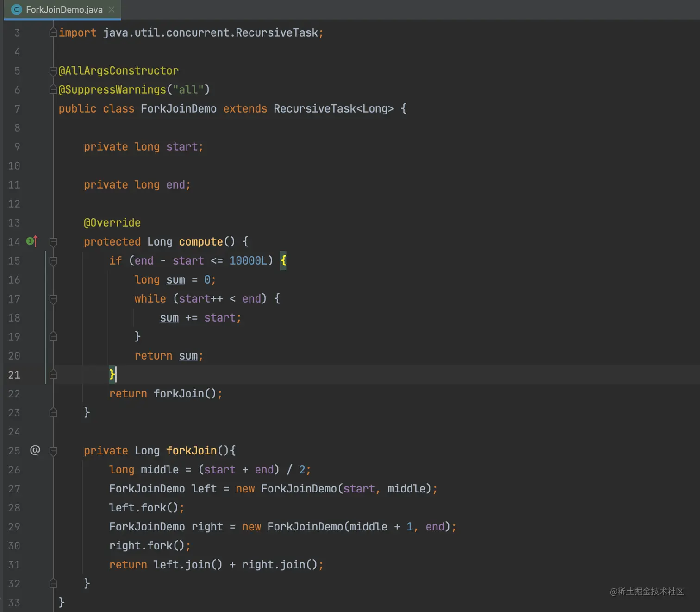Image resolution: width=700 pixels, height=612 pixels.
Task: Click start++ in the while condition
Action: [201, 299]
